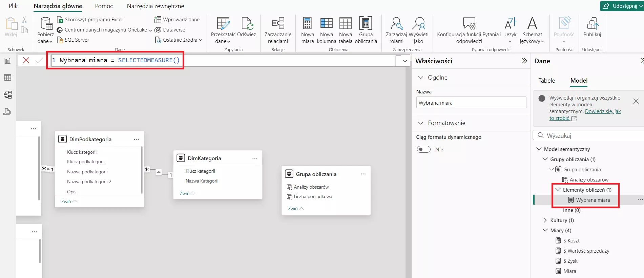Click the Publikuj icon
The height and width of the screenshot is (278, 644).
click(x=592, y=24)
